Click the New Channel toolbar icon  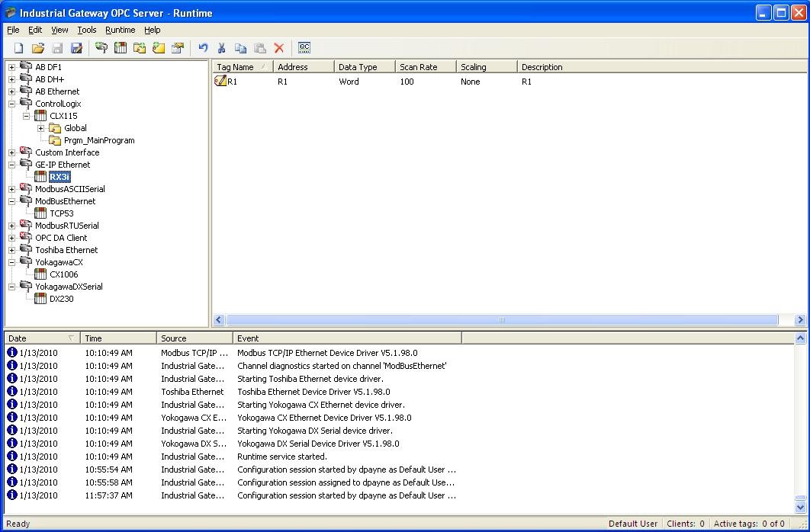(x=101, y=48)
